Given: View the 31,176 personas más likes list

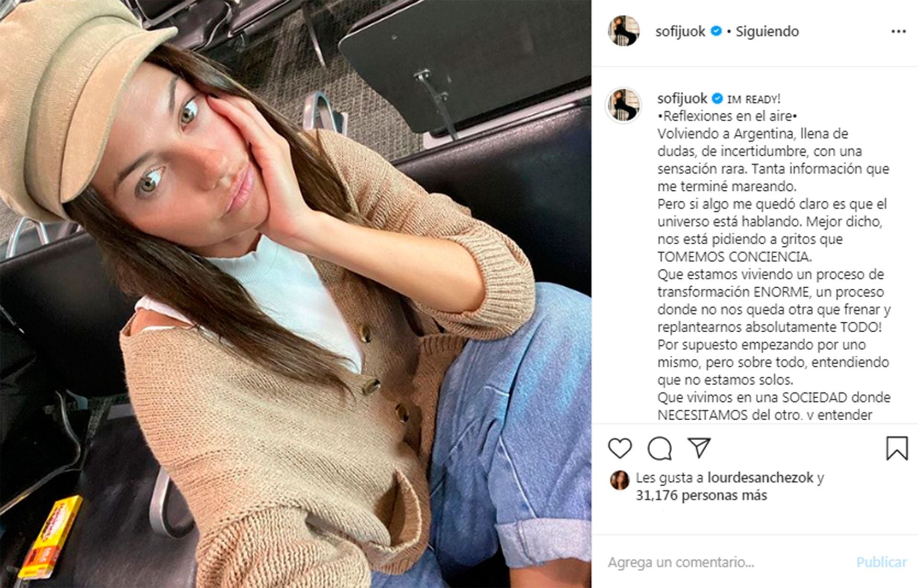Looking at the screenshot, I should tap(701, 495).
